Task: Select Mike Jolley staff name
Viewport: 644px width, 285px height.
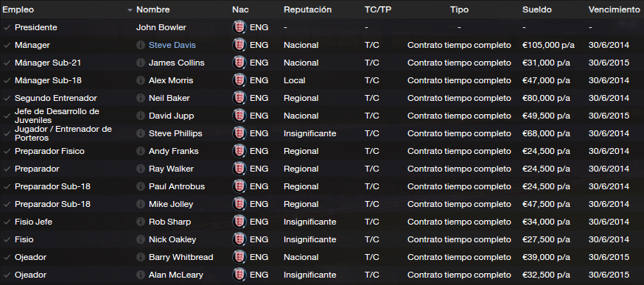Action: 171,204
